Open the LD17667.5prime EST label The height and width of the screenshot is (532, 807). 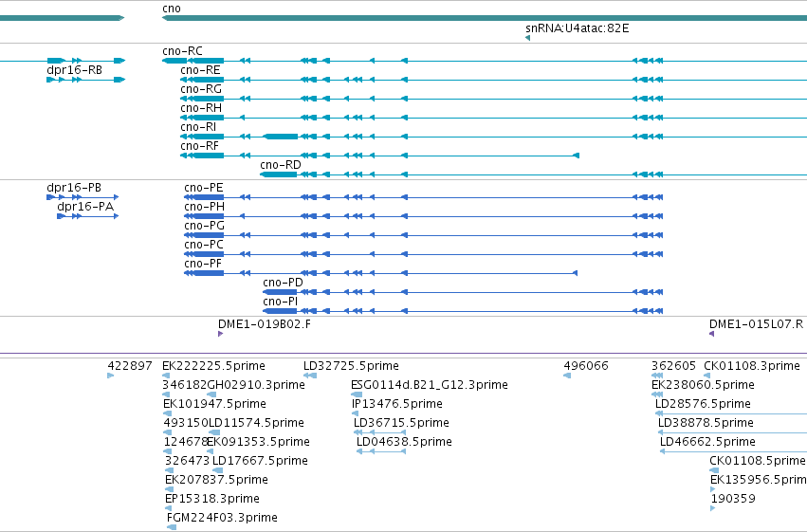click(x=260, y=462)
